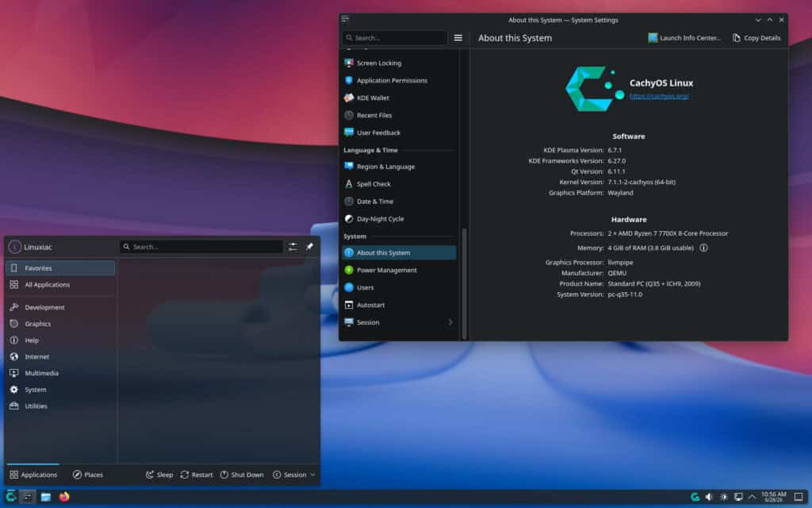Launch Firefox from the taskbar
Image resolution: width=812 pixels, height=508 pixels.
tap(64, 497)
